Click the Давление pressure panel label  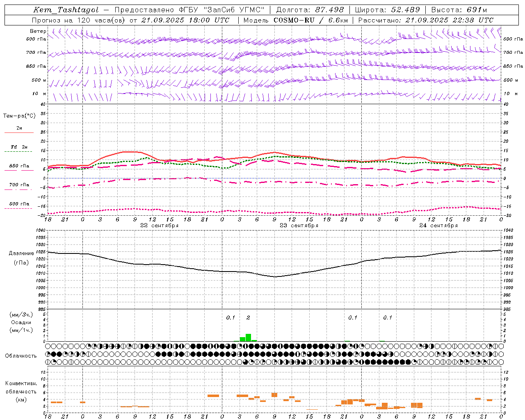click(21, 253)
